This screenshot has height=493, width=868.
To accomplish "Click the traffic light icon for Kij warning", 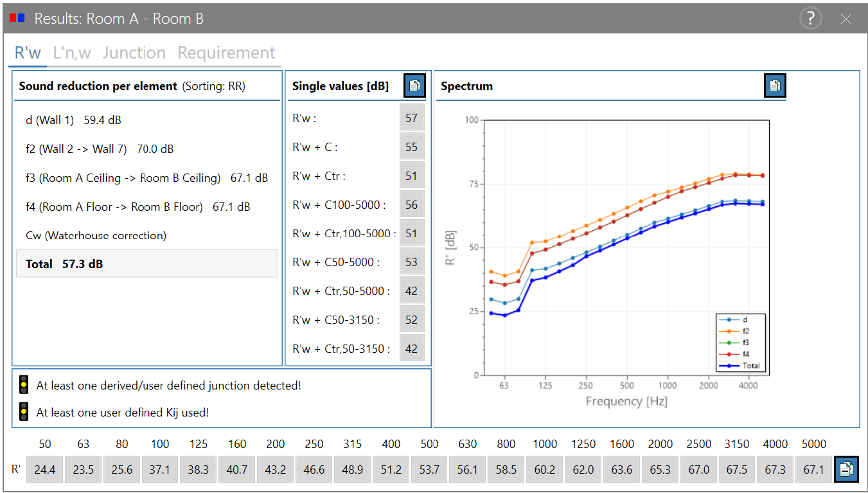I will (24, 411).
